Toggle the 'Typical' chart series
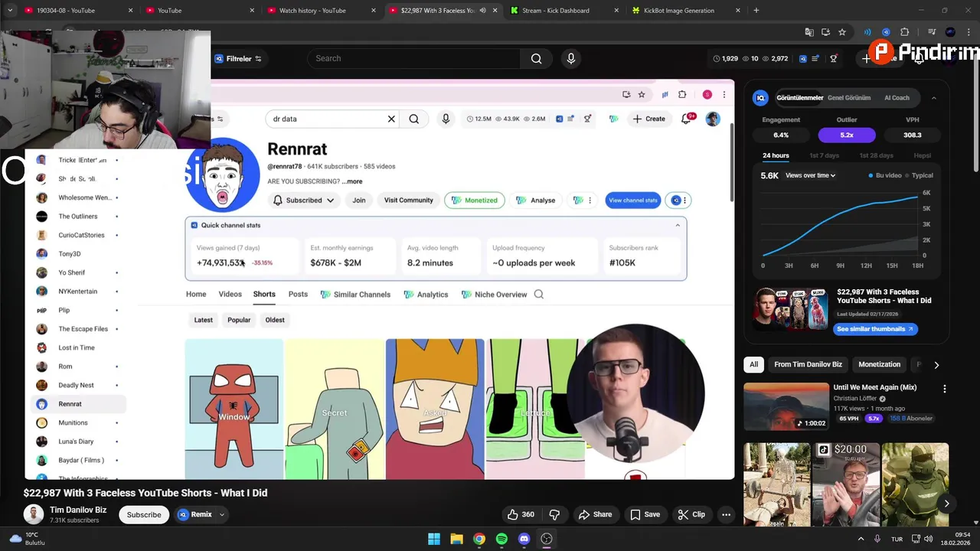The width and height of the screenshot is (980, 551). pos(918,175)
